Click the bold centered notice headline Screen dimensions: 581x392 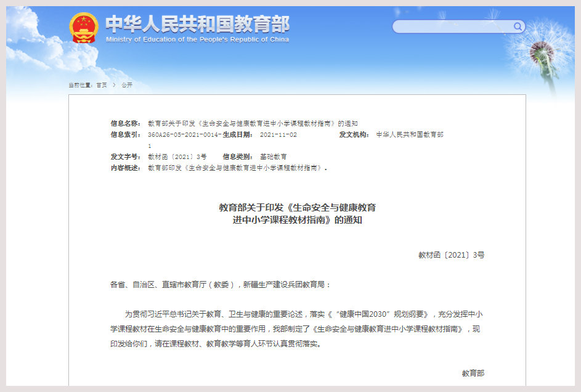pos(297,213)
